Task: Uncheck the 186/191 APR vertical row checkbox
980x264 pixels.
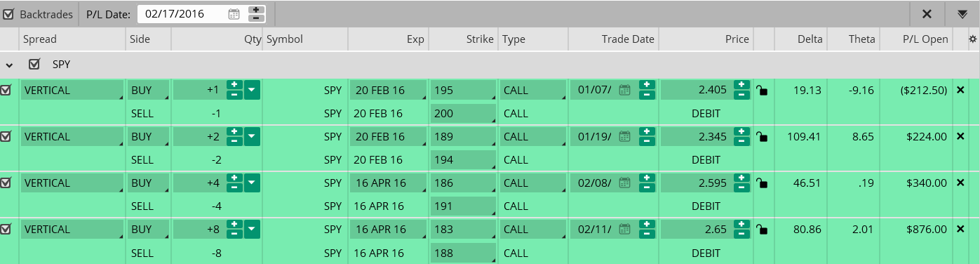Action: [6, 183]
